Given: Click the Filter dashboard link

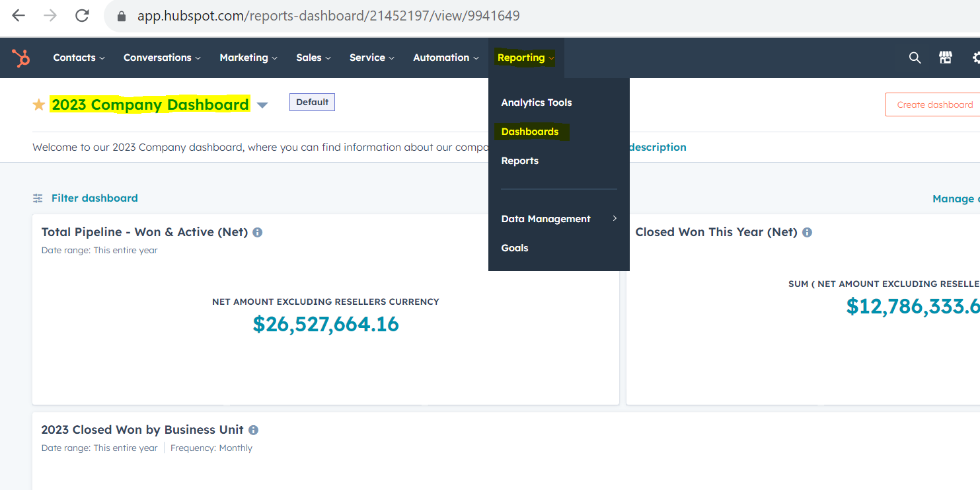Looking at the screenshot, I should click(x=94, y=198).
